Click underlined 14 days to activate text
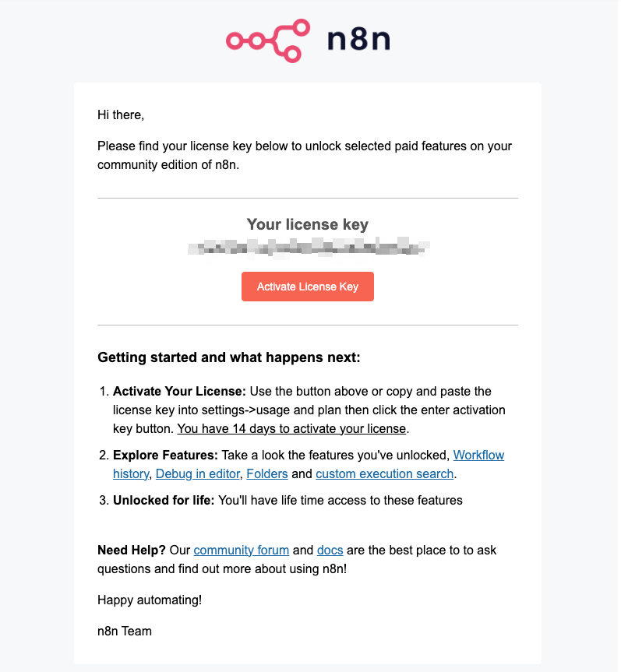This screenshot has height=672, width=621. pos(291,428)
